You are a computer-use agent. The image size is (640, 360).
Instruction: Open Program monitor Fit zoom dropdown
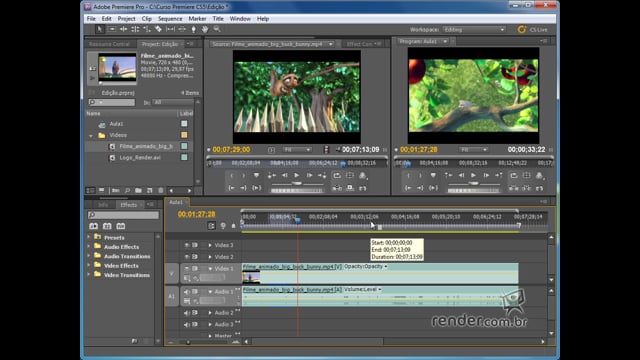click(x=473, y=150)
